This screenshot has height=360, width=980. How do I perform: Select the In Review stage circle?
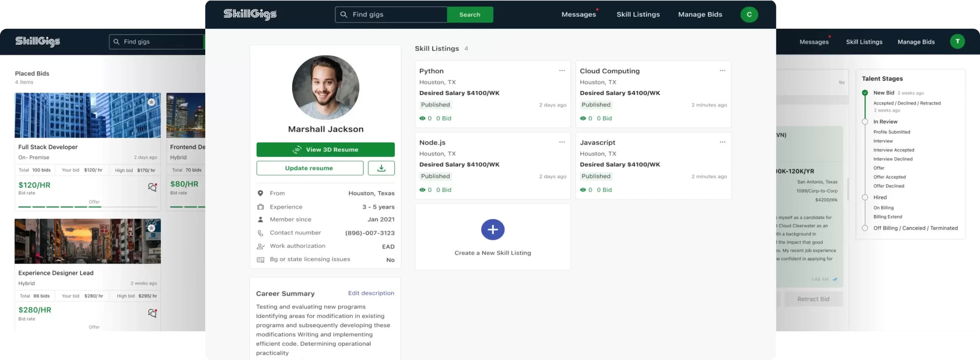coord(865,122)
